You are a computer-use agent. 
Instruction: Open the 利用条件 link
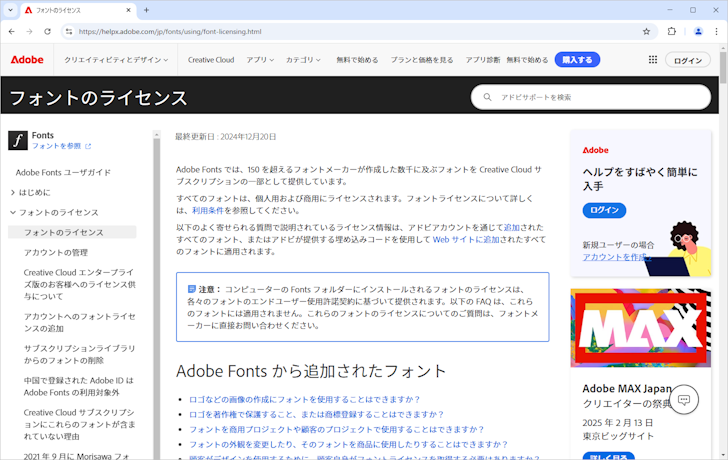click(208, 210)
